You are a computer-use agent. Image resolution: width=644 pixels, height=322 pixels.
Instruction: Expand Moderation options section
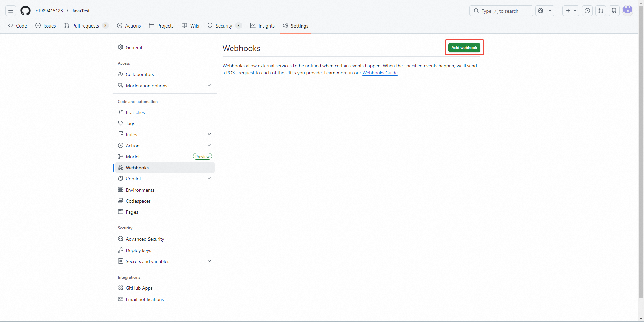[x=209, y=85]
